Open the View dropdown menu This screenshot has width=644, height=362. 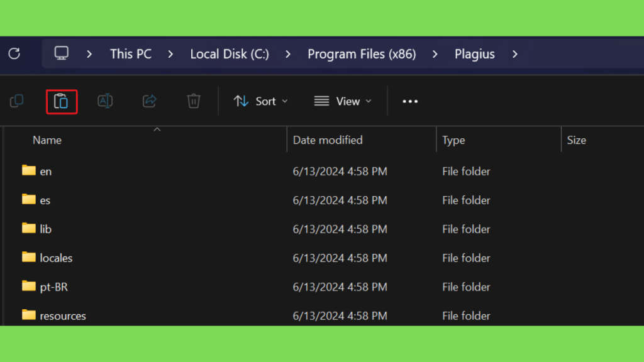[x=343, y=101]
